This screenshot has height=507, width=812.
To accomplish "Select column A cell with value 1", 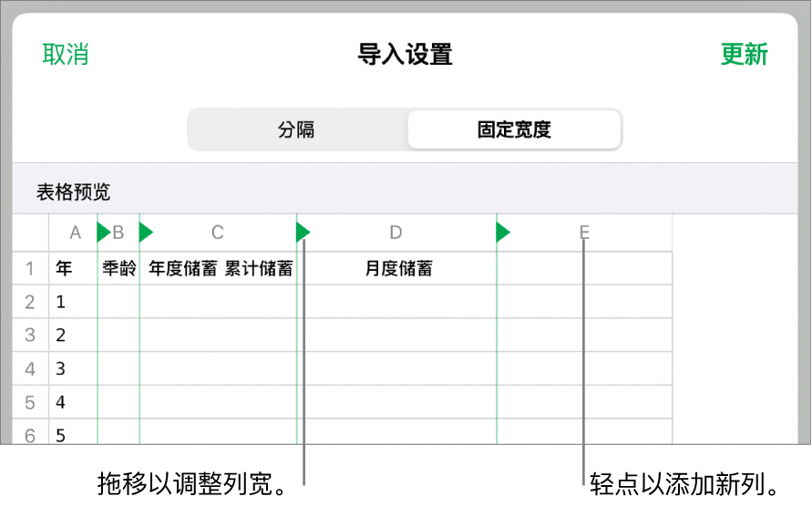I will [73, 302].
